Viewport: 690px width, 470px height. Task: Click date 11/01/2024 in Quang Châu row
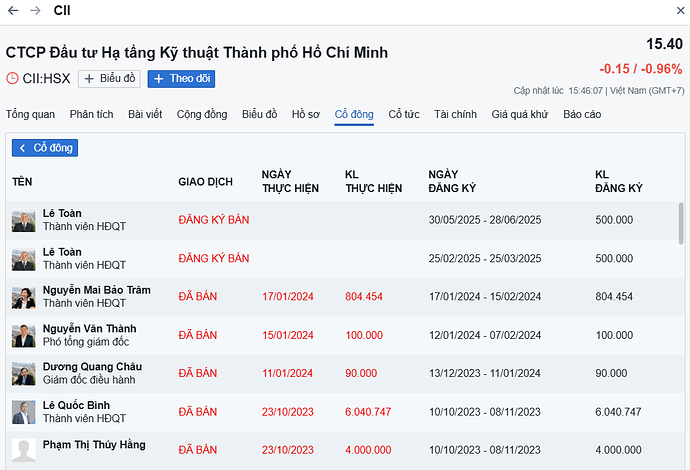(287, 373)
